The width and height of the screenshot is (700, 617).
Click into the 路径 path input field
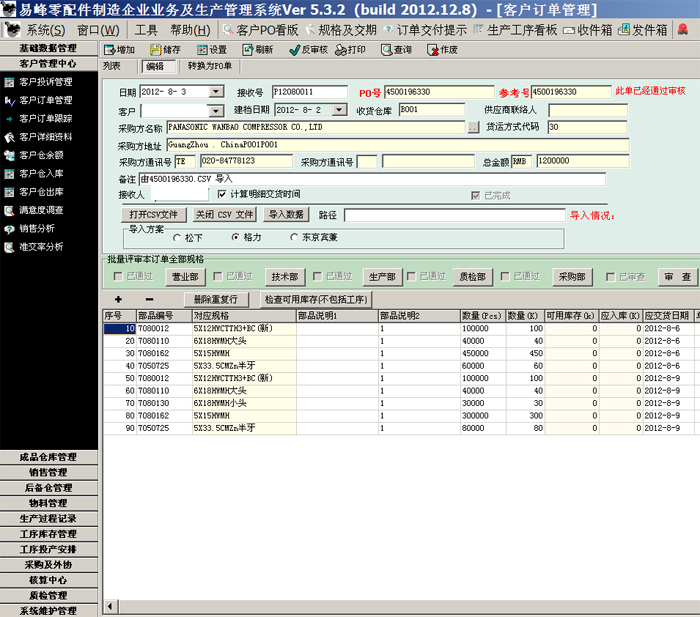[x=454, y=215]
